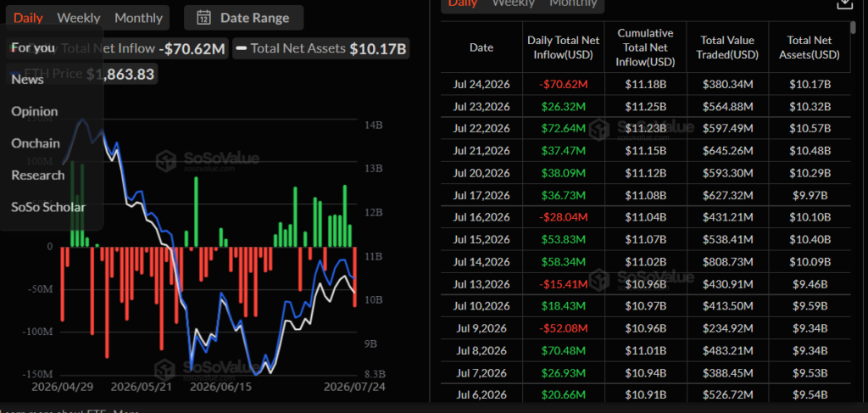Switch chart to Weekly view
Image resolution: width=868 pixels, height=413 pixels.
[x=79, y=18]
